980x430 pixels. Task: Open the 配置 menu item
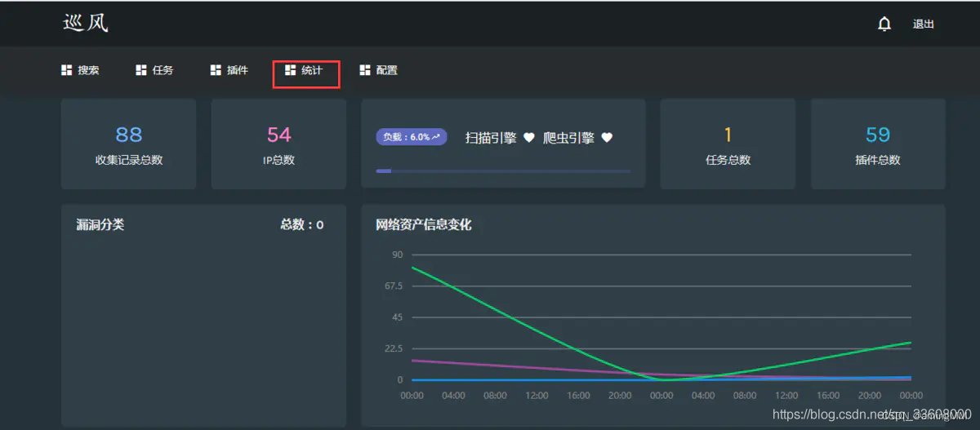click(x=387, y=70)
